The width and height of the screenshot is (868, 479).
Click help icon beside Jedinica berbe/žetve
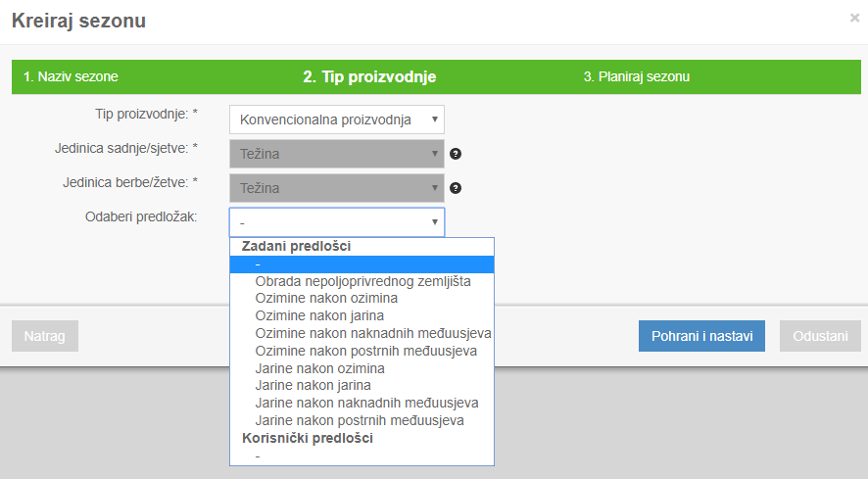[456, 188]
